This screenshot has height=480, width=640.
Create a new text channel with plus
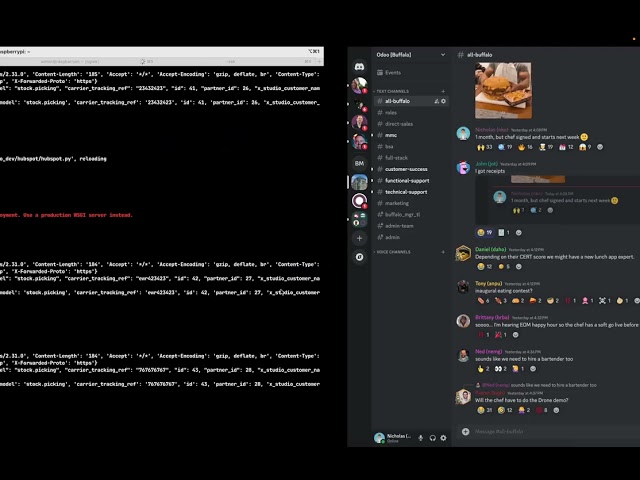(x=443, y=91)
